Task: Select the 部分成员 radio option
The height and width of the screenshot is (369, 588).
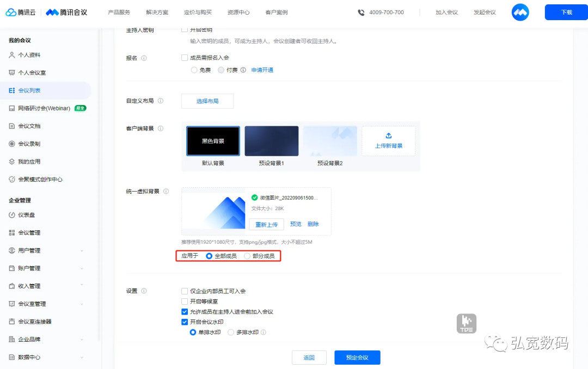Action: tap(247, 256)
